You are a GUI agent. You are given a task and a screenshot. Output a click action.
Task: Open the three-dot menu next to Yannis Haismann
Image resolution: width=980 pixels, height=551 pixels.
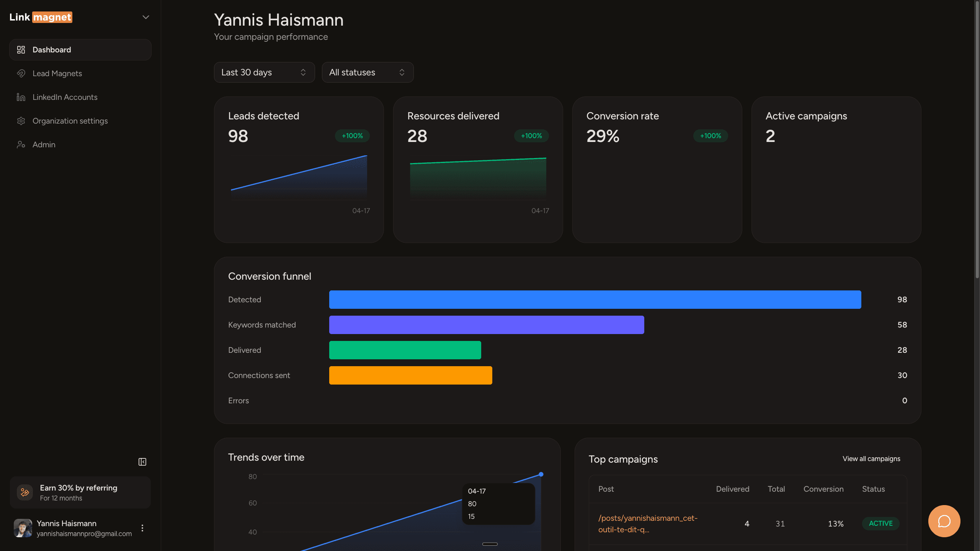[x=142, y=528]
